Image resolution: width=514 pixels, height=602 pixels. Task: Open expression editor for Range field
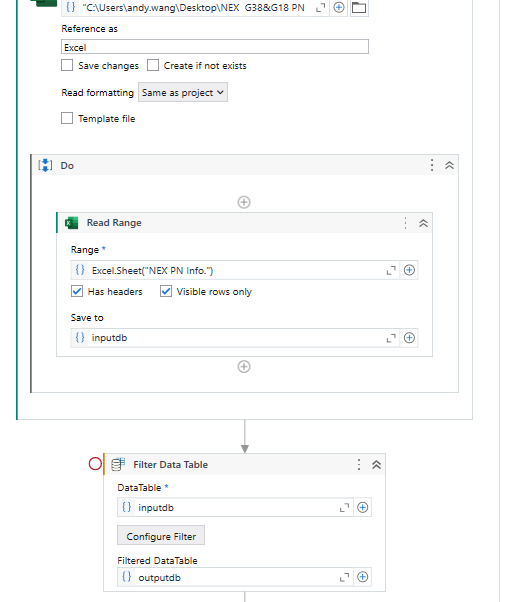(x=391, y=271)
